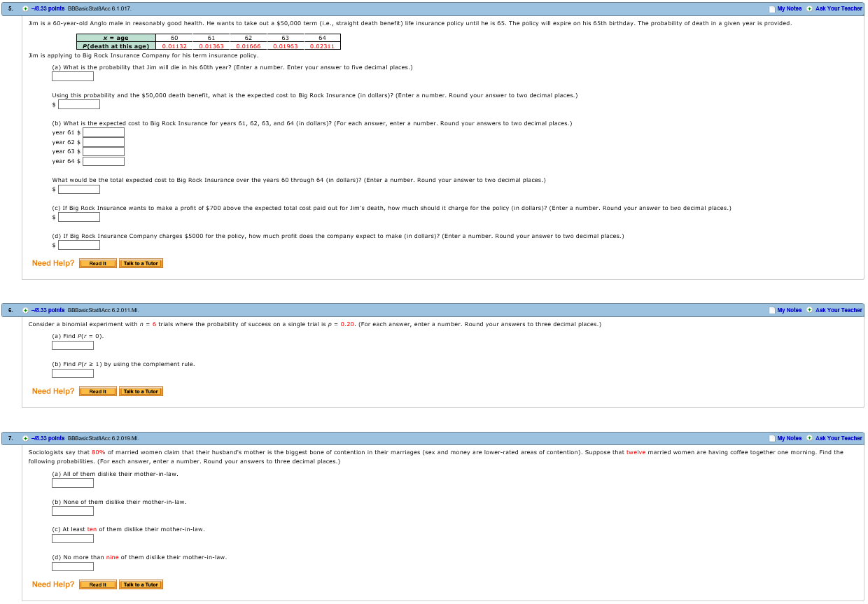Viewport: 868px width, 604px height.
Task: Focus 'No more than nine' answer box
Action: click(x=73, y=566)
